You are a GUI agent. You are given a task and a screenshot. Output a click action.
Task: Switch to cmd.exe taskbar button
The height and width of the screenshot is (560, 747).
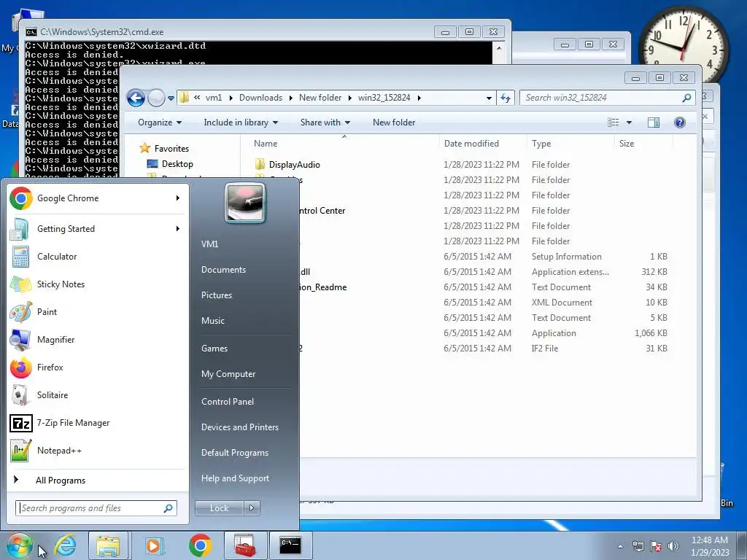(290, 545)
